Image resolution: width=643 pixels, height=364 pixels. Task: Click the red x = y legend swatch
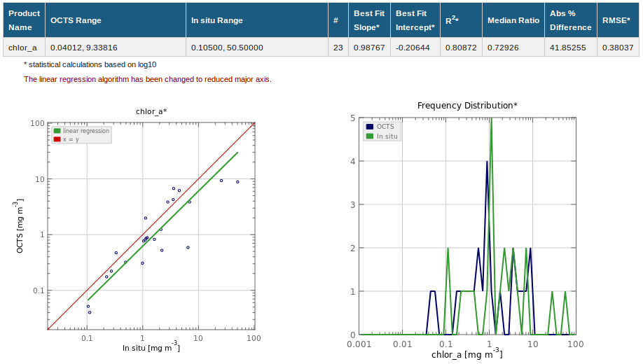(57, 139)
